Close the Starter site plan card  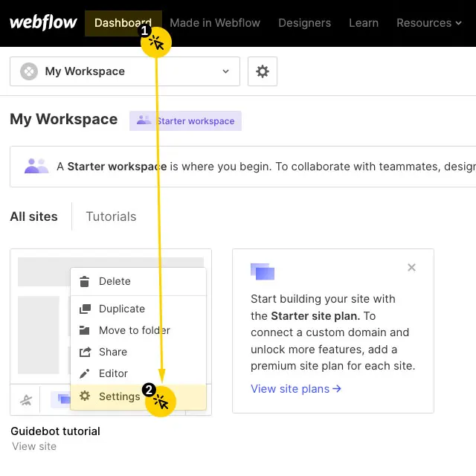click(411, 268)
